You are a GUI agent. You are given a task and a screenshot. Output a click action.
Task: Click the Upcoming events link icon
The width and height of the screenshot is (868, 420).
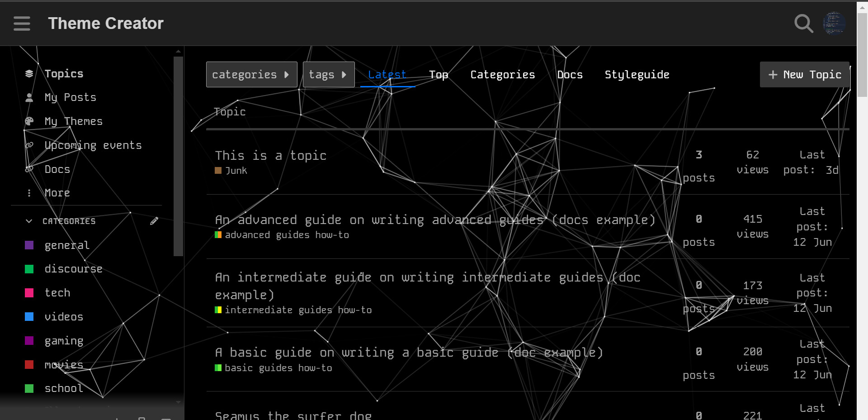click(29, 145)
